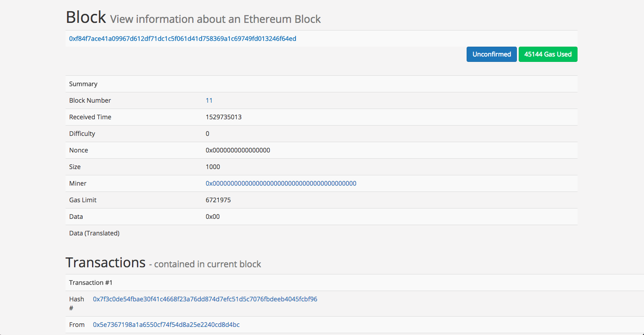
Task: Click the Block Number label
Action: click(90, 100)
